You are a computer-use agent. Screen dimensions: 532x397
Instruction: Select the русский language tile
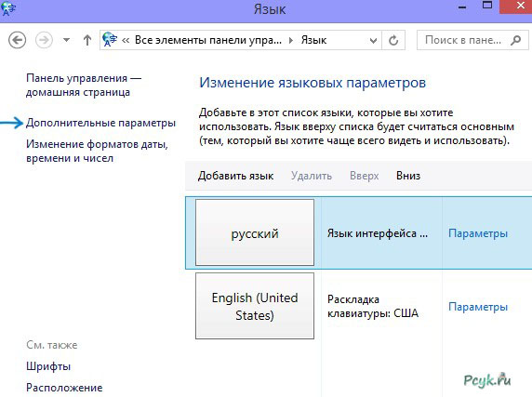click(x=255, y=232)
